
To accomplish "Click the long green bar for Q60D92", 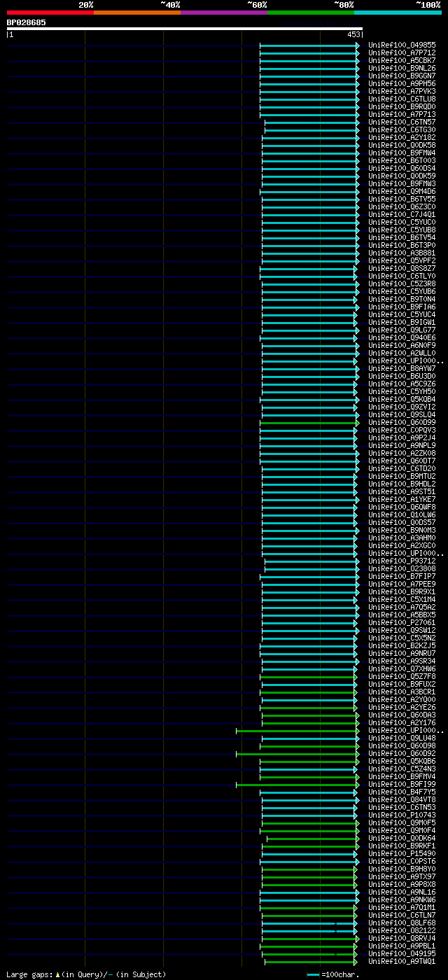I will pyautogui.click(x=296, y=753).
